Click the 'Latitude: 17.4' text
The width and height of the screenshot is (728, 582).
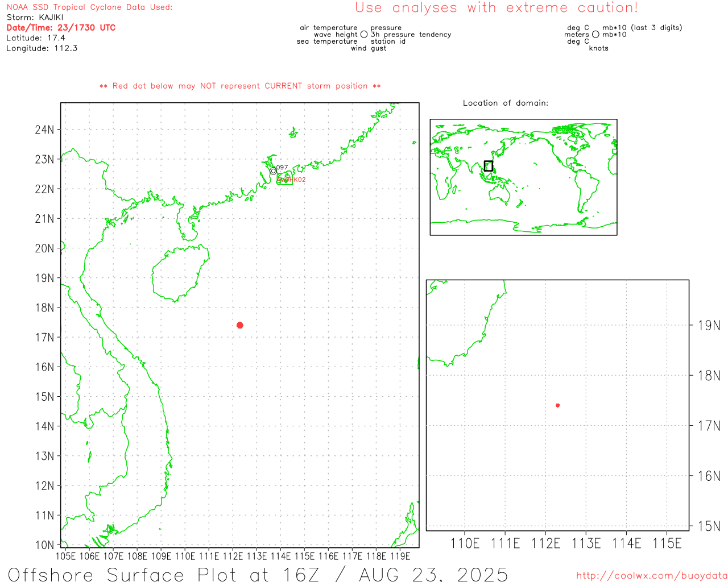[x=36, y=38]
